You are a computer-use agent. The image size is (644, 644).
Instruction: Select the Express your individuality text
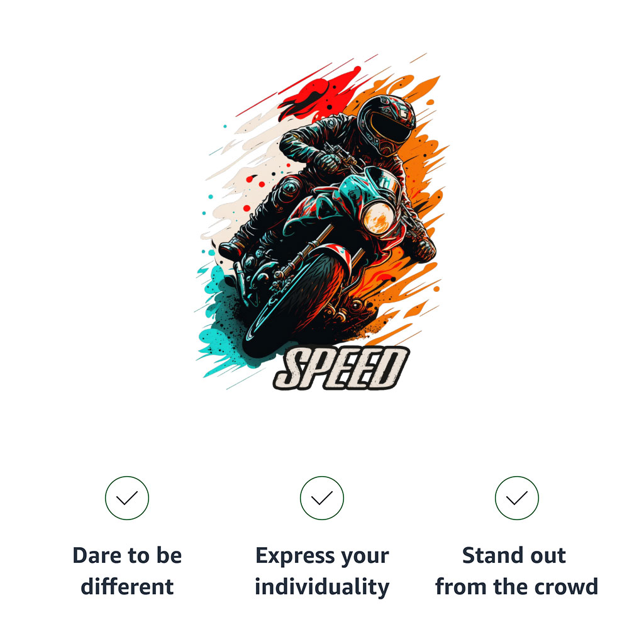(321, 571)
